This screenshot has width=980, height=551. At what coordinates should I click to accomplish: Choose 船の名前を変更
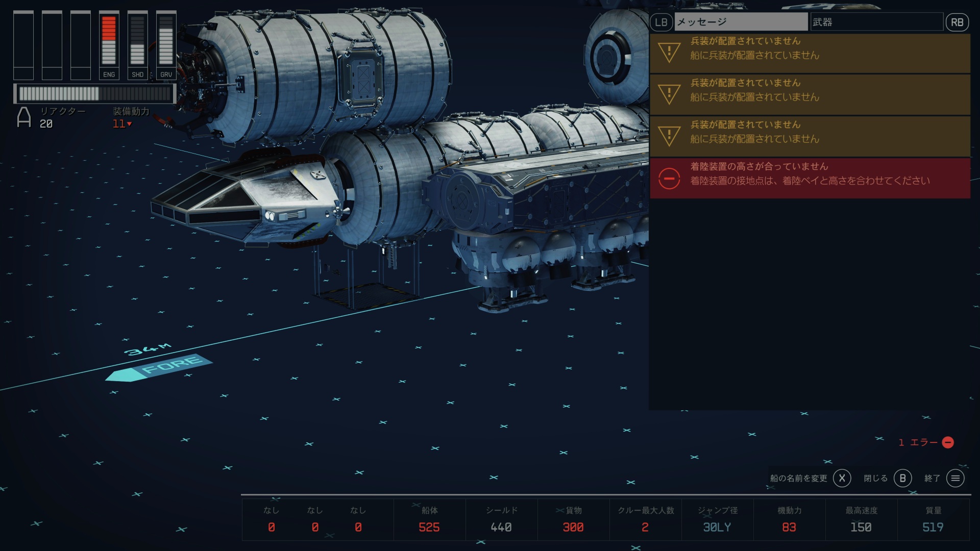798,478
